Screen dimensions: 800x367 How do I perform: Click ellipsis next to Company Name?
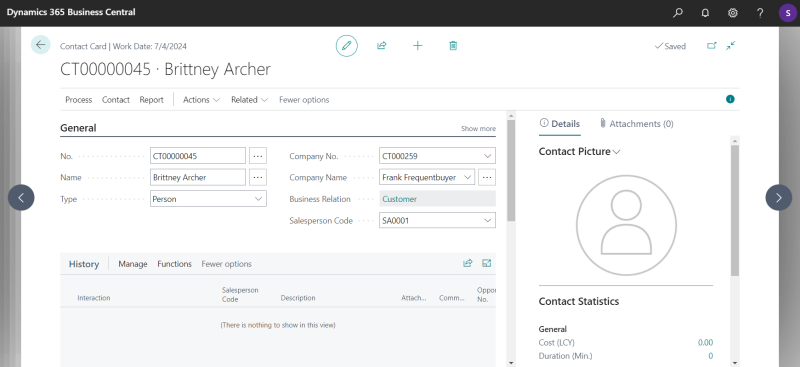[x=487, y=177]
